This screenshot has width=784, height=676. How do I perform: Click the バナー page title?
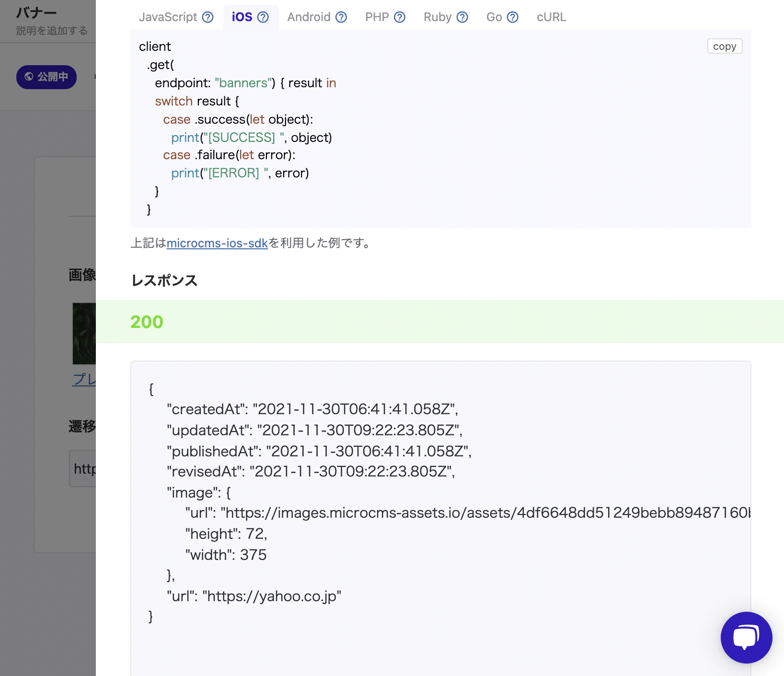click(37, 12)
